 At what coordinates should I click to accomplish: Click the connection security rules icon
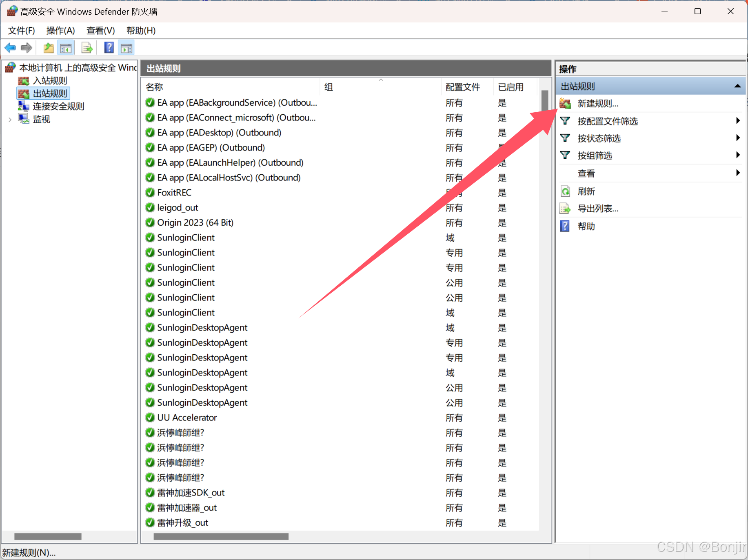click(x=24, y=106)
